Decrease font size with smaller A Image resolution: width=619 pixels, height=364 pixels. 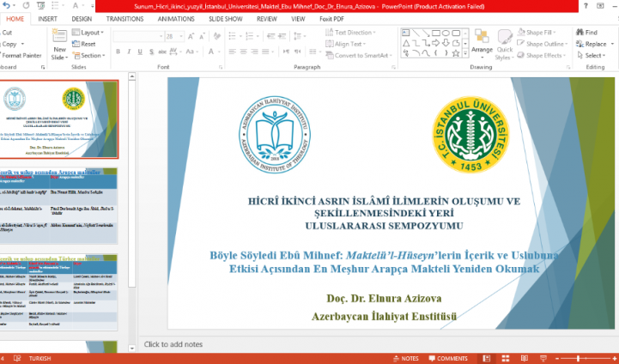[x=202, y=36]
